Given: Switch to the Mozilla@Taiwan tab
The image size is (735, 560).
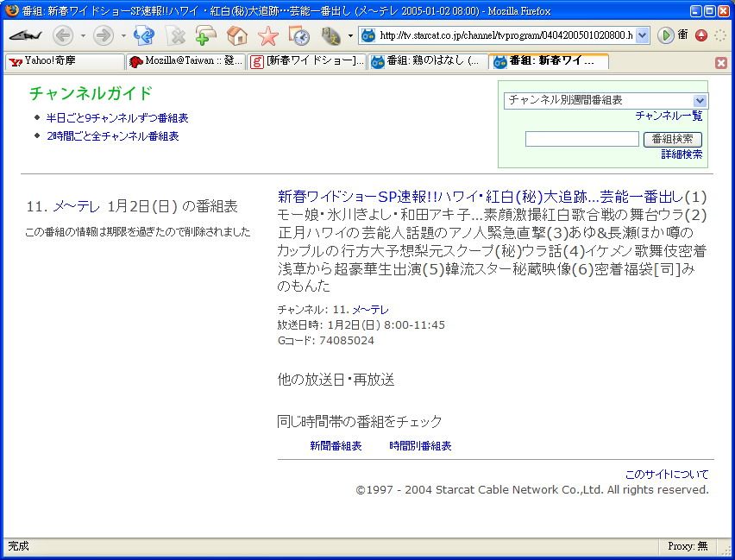Looking at the screenshot, I should tap(185, 61).
